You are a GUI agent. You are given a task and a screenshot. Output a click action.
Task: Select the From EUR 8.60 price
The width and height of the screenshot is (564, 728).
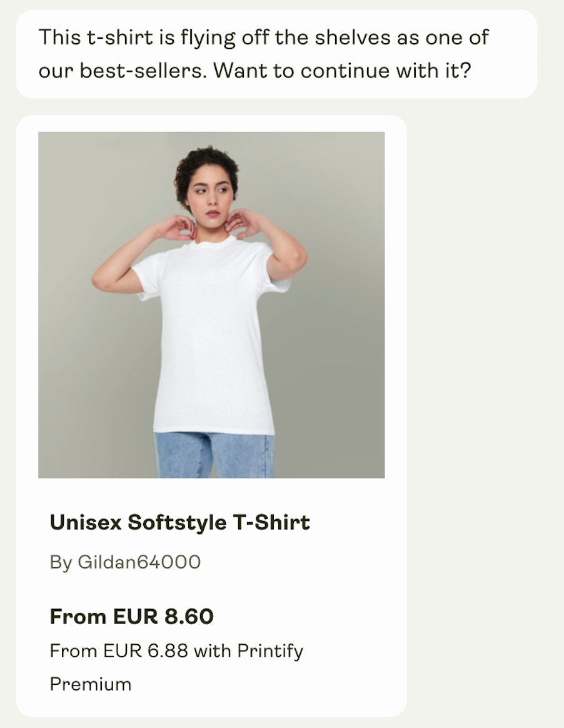click(131, 617)
